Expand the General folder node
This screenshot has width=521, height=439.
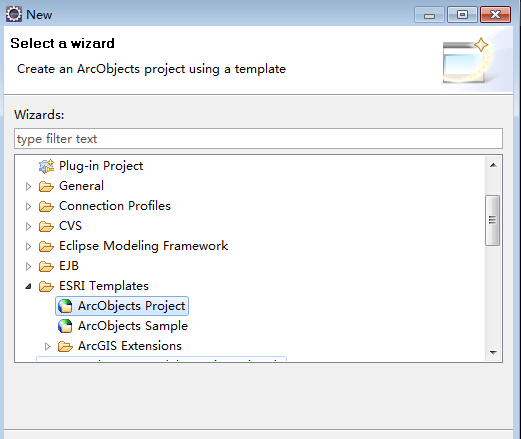28,186
